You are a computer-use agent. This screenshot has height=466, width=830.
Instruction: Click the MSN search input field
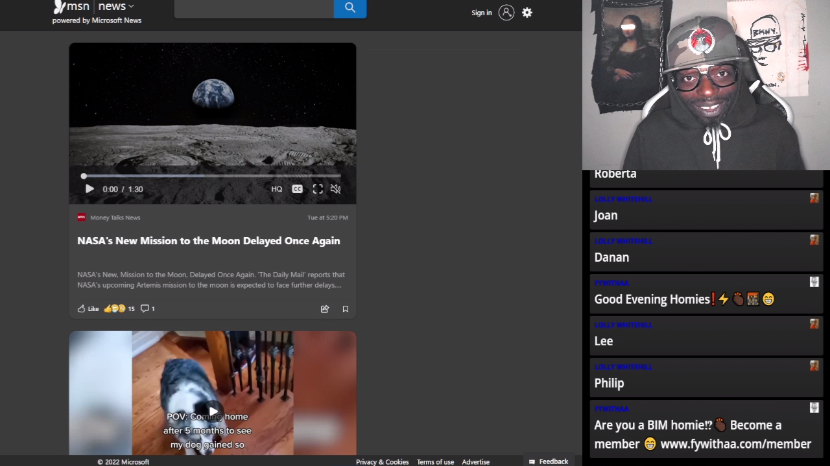tap(253, 8)
